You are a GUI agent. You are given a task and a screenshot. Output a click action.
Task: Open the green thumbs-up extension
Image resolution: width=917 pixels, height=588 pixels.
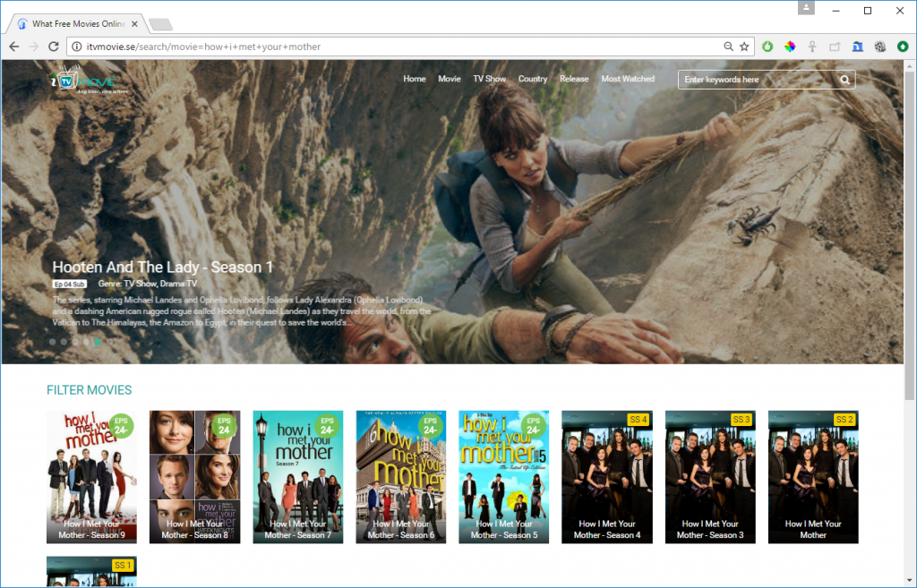[x=767, y=47]
